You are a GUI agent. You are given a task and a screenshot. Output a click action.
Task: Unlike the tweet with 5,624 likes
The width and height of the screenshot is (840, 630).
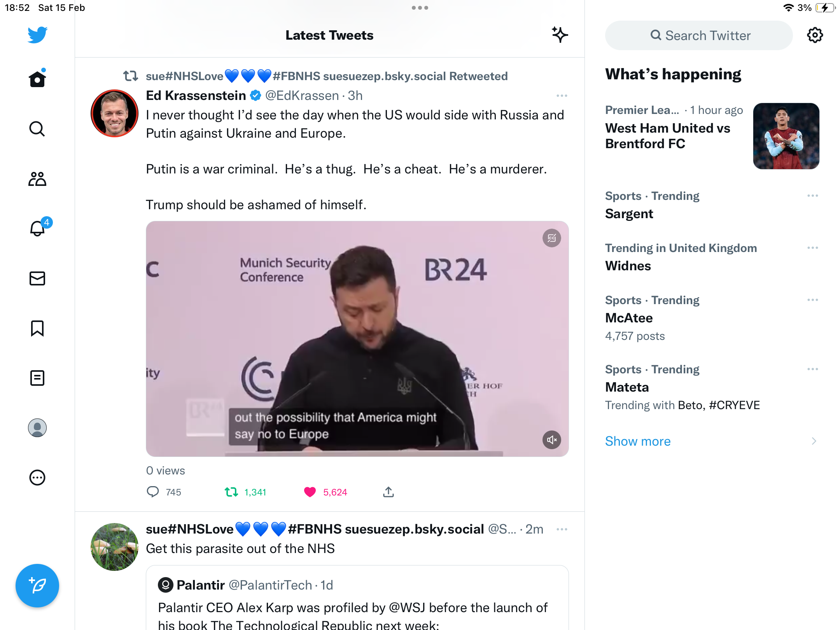click(325, 492)
